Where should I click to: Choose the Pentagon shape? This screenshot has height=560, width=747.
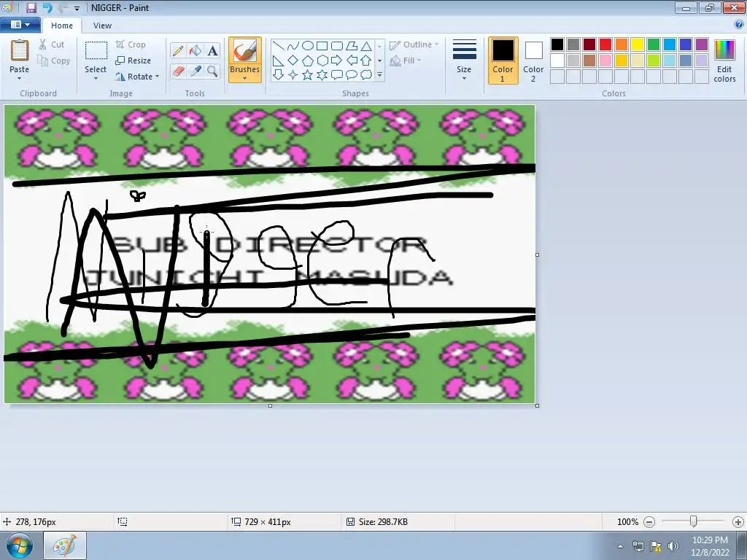tap(308, 61)
